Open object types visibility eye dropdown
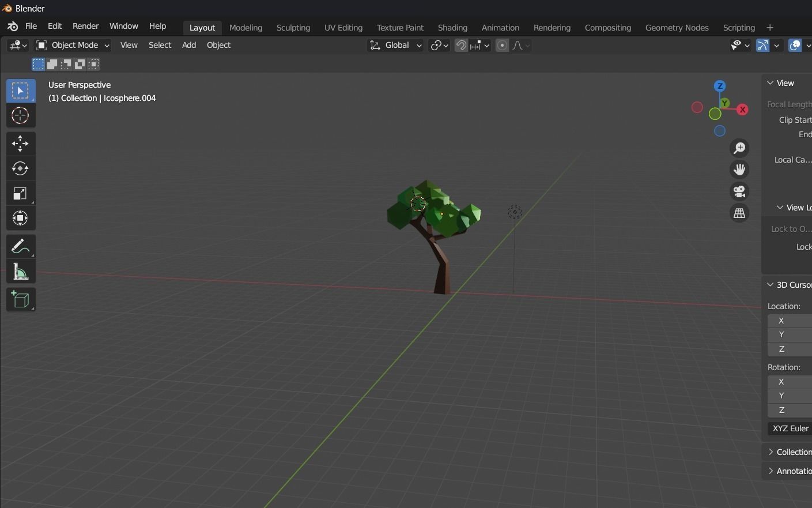Viewport: 812px width, 508px height. [x=740, y=45]
